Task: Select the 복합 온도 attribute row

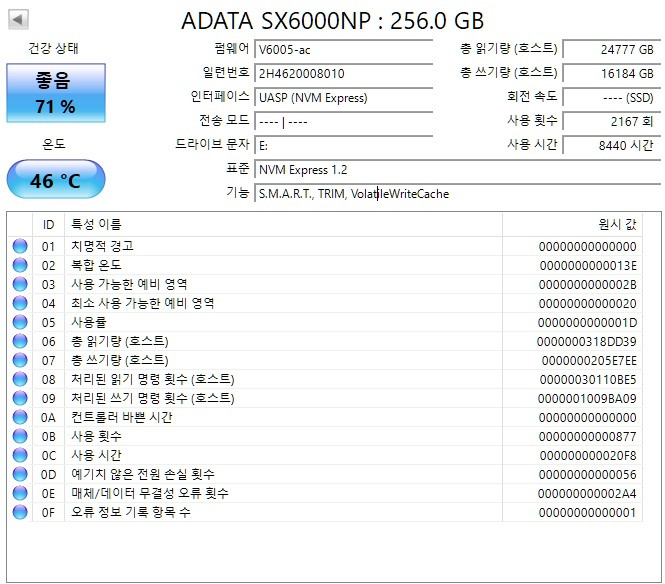Action: (x=325, y=265)
